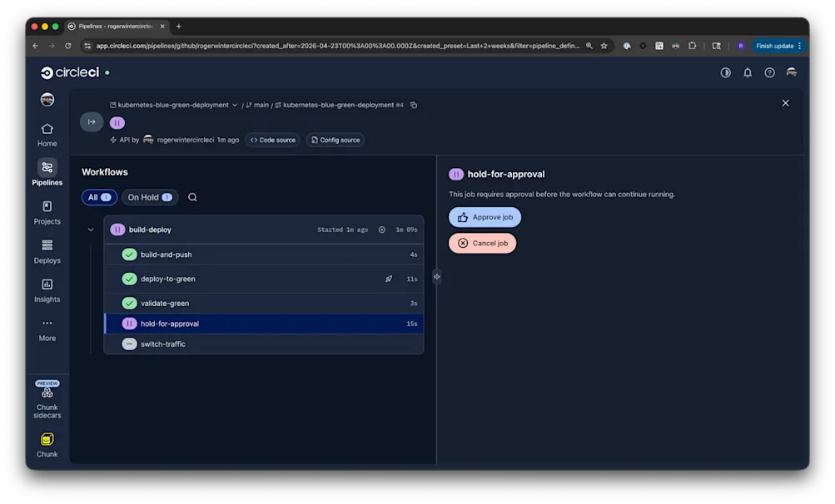Click the main branch breadcrumb
Screen dimensions: 835x504
pyautogui.click(x=257, y=105)
